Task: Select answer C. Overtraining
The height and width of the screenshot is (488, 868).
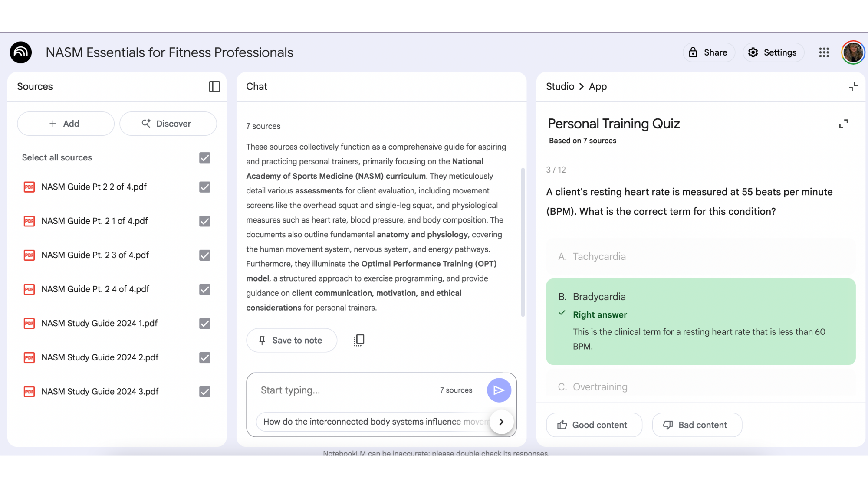Action: tap(700, 387)
